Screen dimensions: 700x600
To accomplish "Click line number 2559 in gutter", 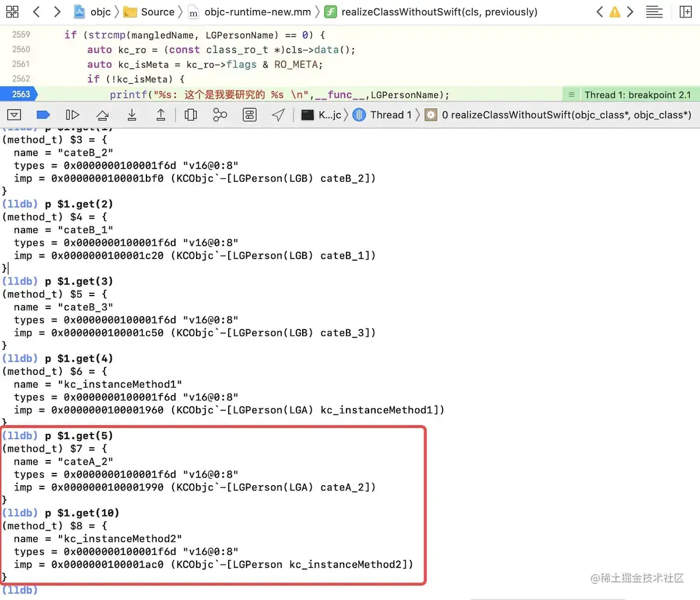I will click(21, 35).
